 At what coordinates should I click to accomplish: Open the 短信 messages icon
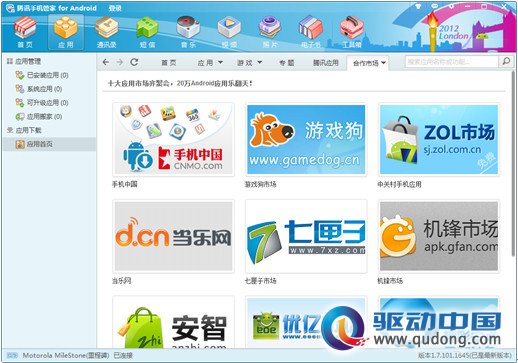[x=147, y=32]
